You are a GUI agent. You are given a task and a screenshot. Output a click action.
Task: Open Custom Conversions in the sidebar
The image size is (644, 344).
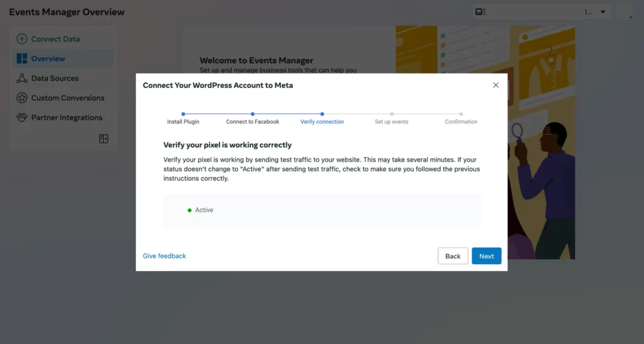coord(63,97)
